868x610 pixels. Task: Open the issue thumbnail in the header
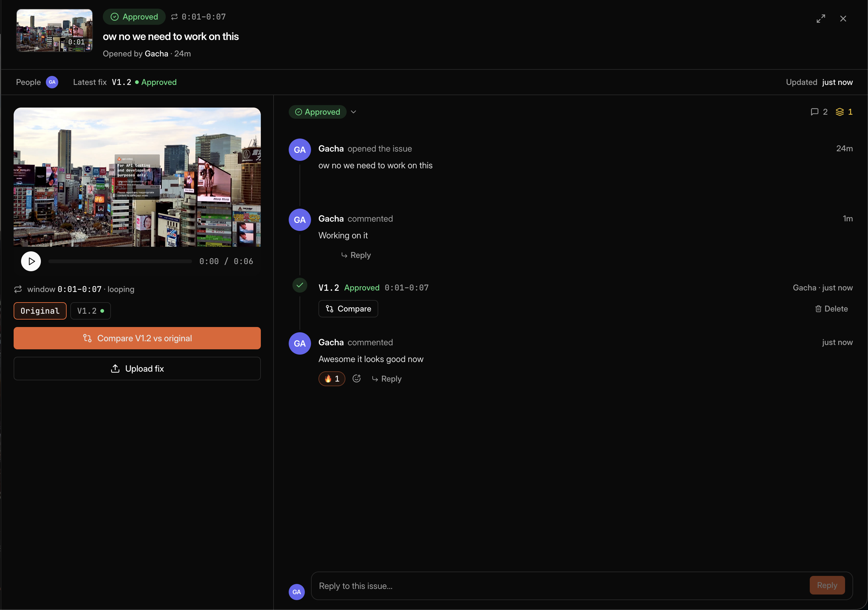[55, 30]
